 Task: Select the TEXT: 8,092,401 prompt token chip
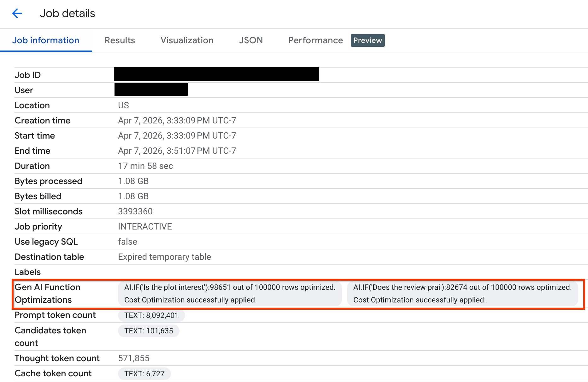pos(151,315)
